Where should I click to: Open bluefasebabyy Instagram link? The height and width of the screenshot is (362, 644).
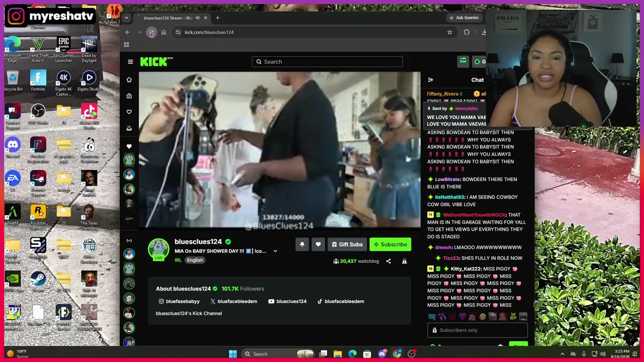pos(179,301)
